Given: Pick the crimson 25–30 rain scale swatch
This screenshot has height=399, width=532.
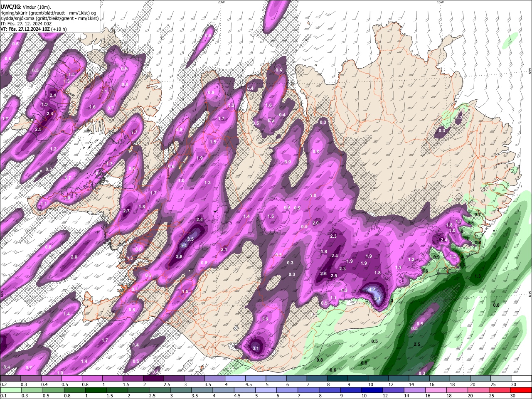Looking at the screenshot, I should coord(500,390).
